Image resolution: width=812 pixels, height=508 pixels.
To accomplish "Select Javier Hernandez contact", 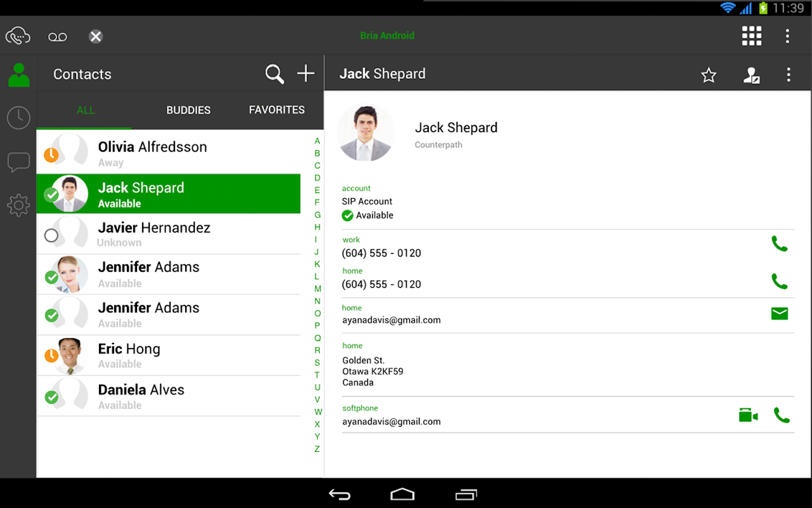I will 168,234.
